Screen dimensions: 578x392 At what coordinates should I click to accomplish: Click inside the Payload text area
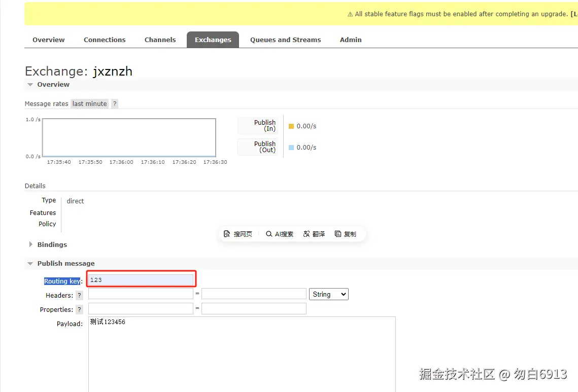click(242, 353)
